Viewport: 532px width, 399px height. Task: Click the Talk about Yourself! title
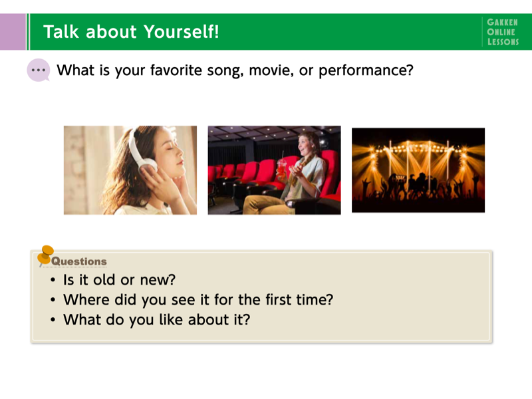[x=131, y=32]
